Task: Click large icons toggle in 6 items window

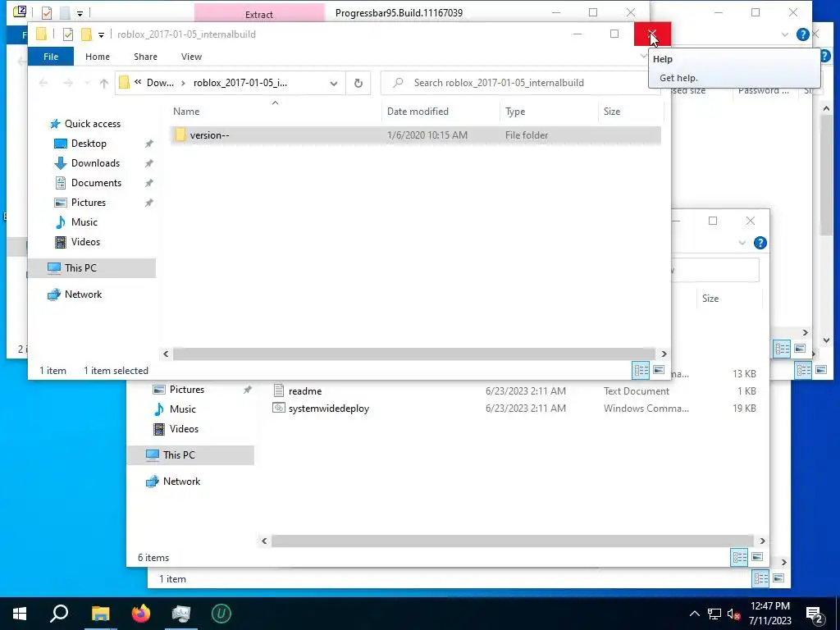Action: (x=757, y=557)
